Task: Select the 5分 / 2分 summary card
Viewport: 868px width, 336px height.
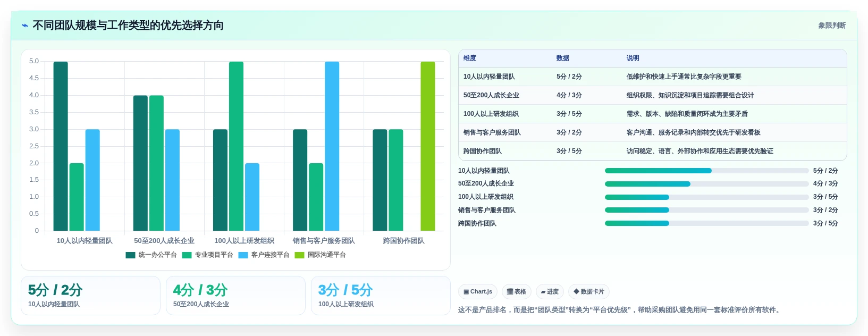Action: coord(90,296)
